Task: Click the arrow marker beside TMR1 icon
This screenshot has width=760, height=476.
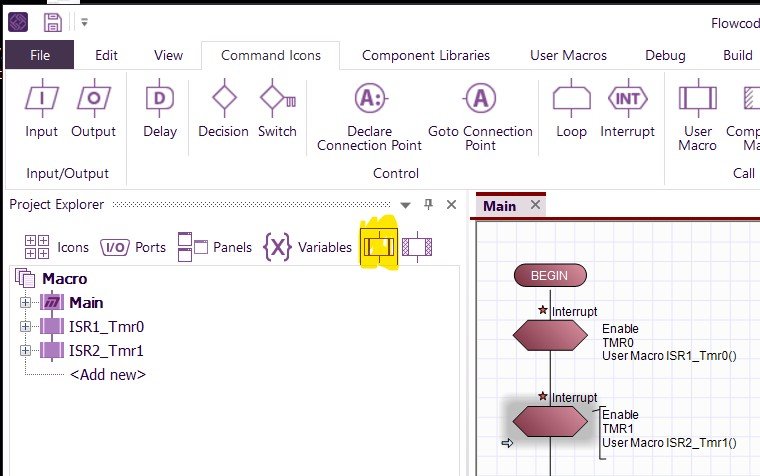Action: pos(507,443)
